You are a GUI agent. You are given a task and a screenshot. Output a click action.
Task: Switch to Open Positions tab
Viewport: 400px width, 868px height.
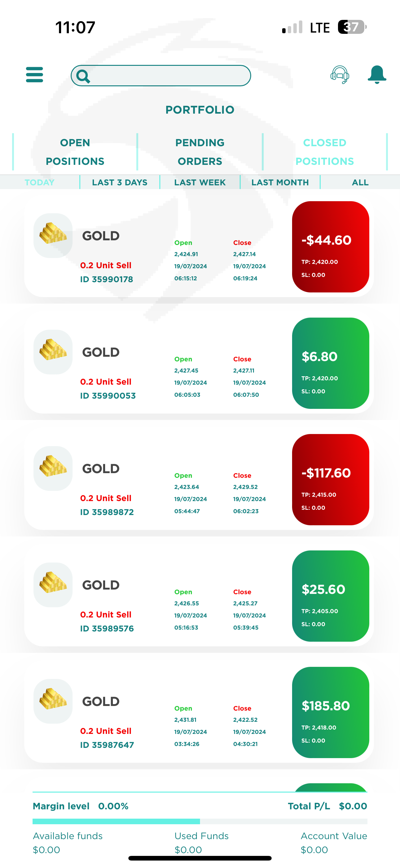75,152
